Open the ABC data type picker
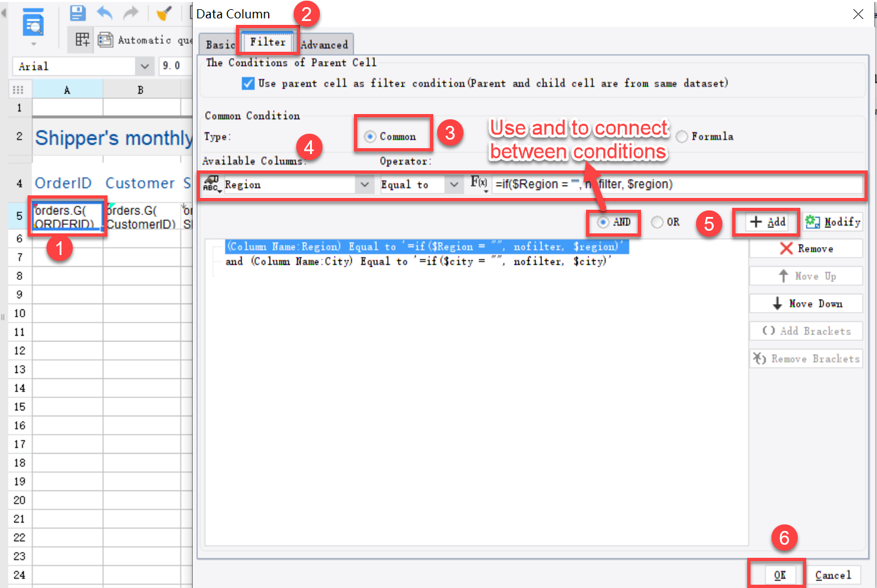Screen dimensions: 877x588 point(210,184)
